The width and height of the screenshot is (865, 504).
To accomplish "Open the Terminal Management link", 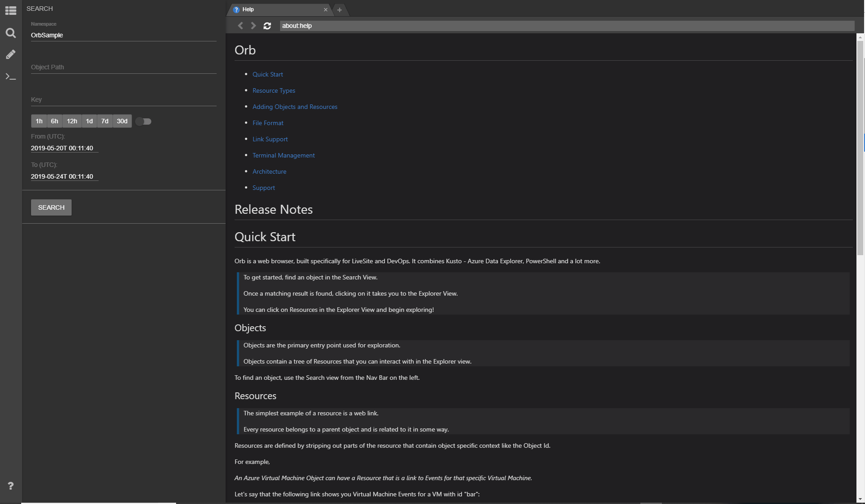I will coord(283,156).
